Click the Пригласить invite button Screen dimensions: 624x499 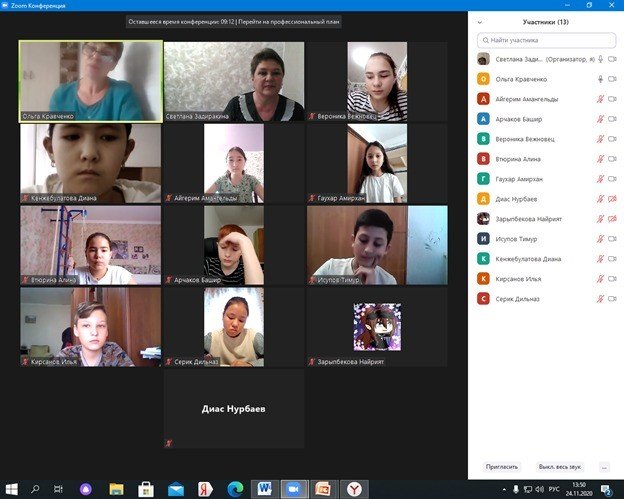[x=502, y=466]
